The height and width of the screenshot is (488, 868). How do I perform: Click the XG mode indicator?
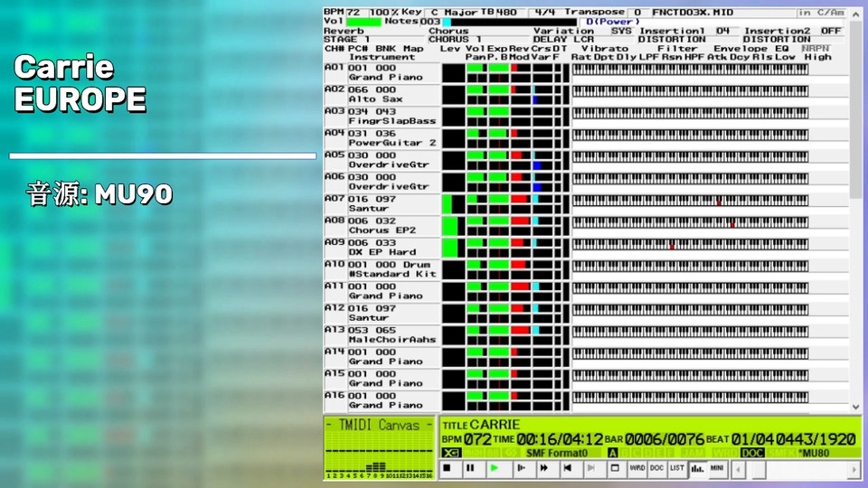pyautogui.click(x=451, y=453)
